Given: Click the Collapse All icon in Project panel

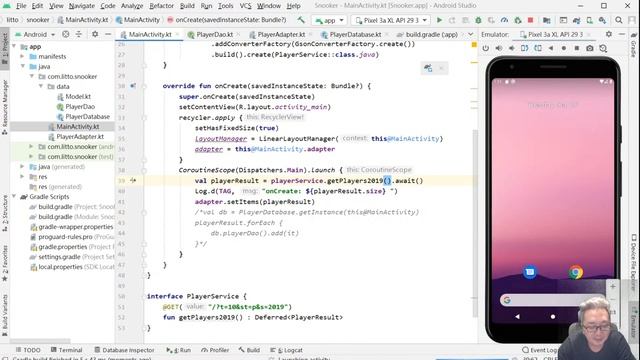Looking at the screenshot, I should [79, 34].
